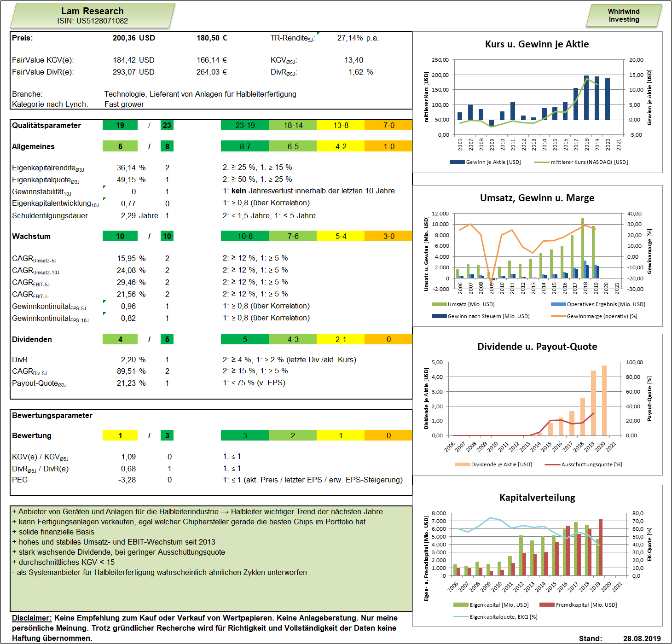Select Eigenkapitalquote value 49,15 %
672x644 pixels.
(131, 180)
